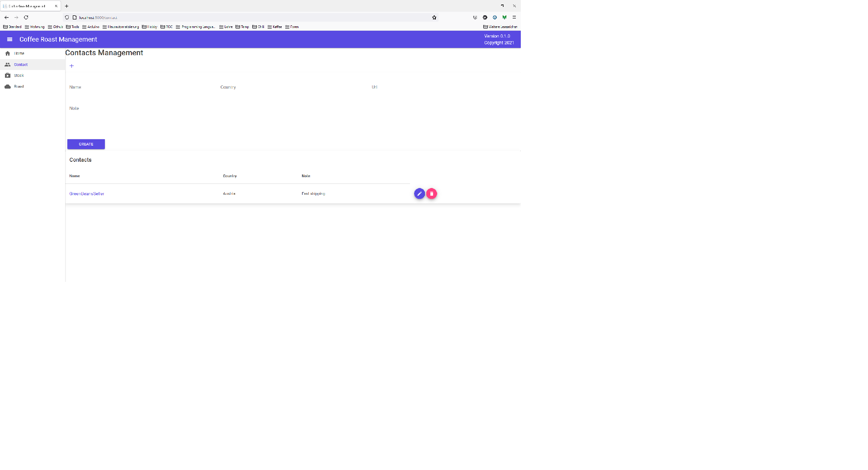Open the Hausautomatisierung bookmarks folder
The height and width of the screenshot is (470, 868).
tap(121, 27)
